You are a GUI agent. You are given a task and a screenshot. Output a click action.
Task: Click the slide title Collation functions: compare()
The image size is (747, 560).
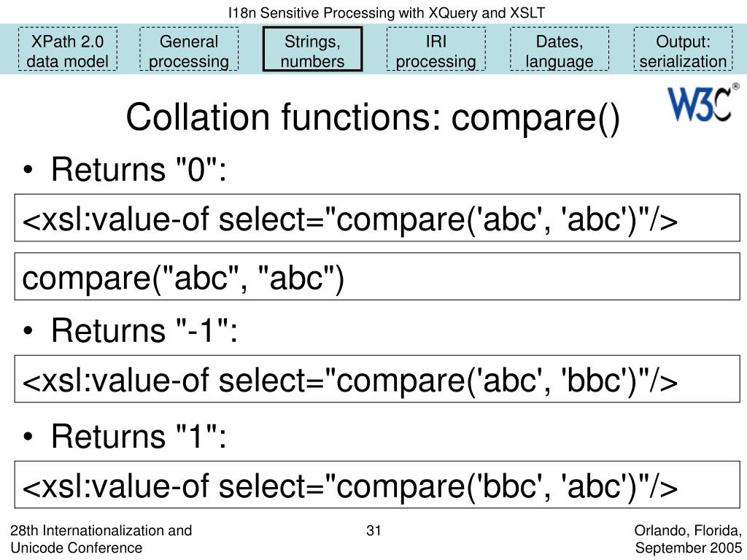(373, 117)
